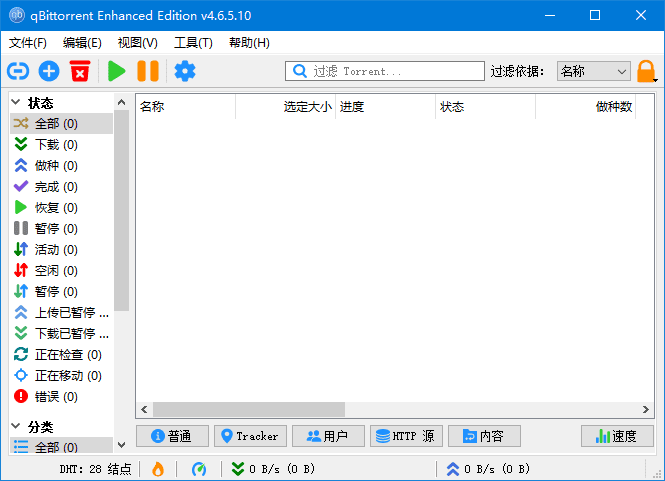Switch to the Tracker tab
This screenshot has height=481, width=665.
pyautogui.click(x=251, y=436)
